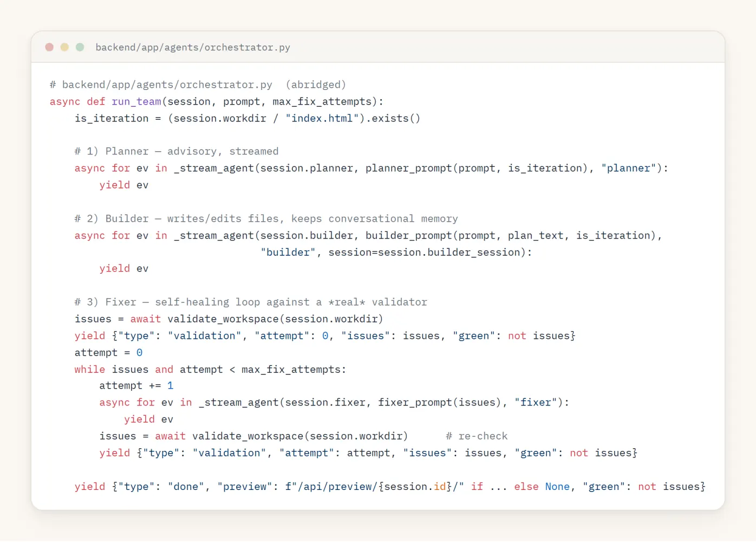Click the run_team function name

click(x=136, y=101)
